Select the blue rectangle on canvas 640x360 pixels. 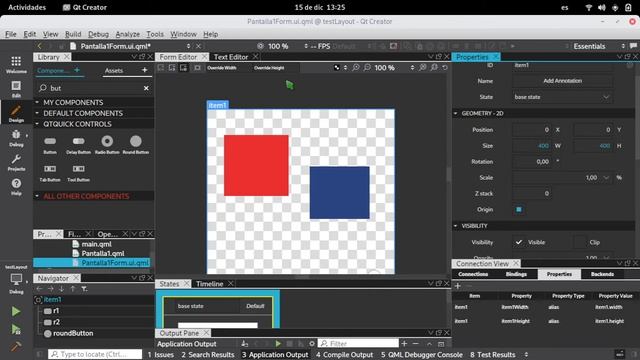pos(340,192)
